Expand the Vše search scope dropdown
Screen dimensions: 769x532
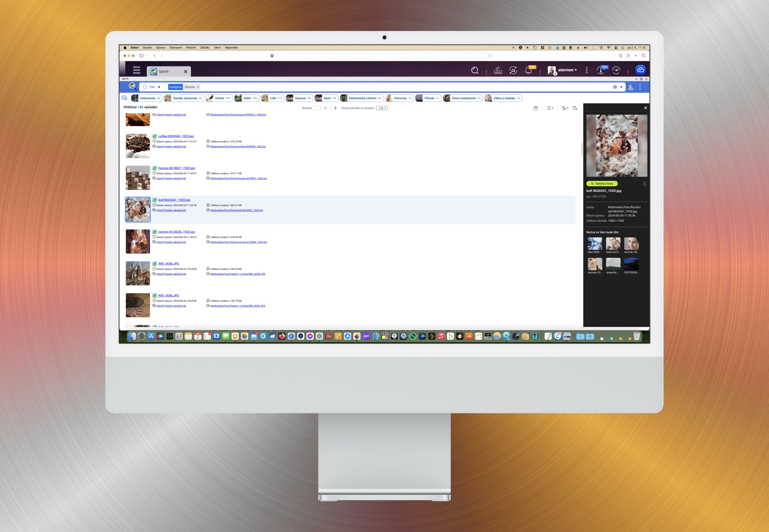[155, 87]
